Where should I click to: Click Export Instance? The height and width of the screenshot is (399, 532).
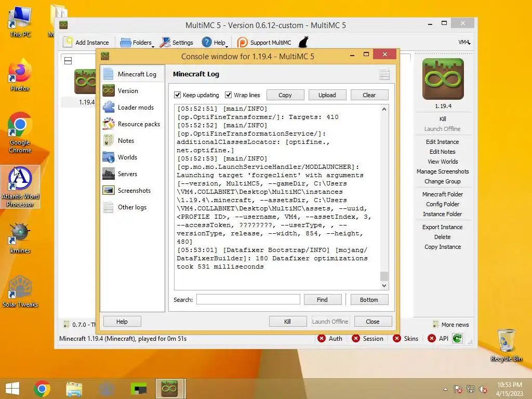443,227
